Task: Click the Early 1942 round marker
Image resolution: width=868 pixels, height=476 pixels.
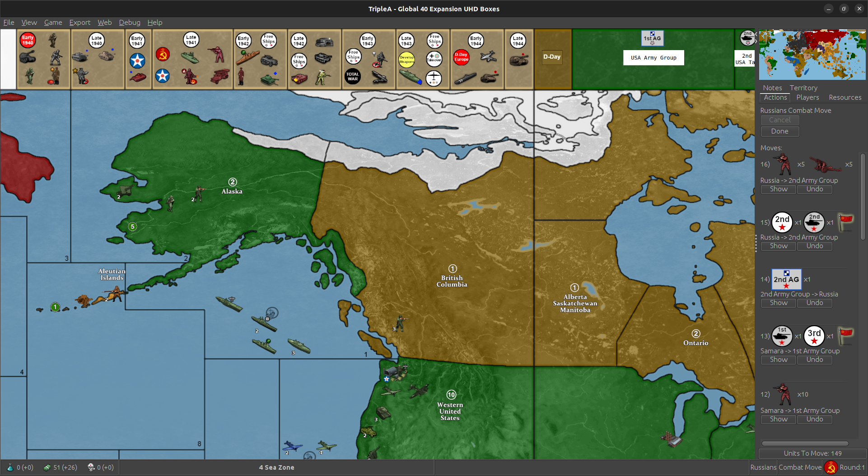Action: [x=243, y=41]
